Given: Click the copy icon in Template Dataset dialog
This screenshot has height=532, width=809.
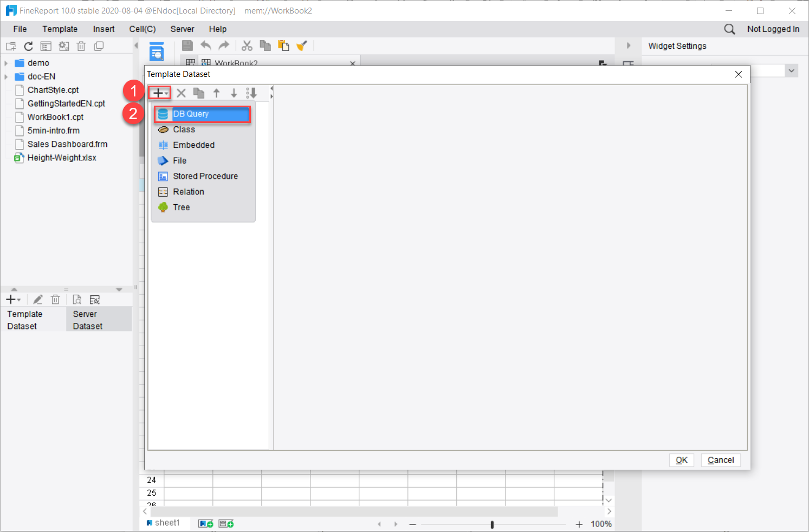Looking at the screenshot, I should point(199,93).
